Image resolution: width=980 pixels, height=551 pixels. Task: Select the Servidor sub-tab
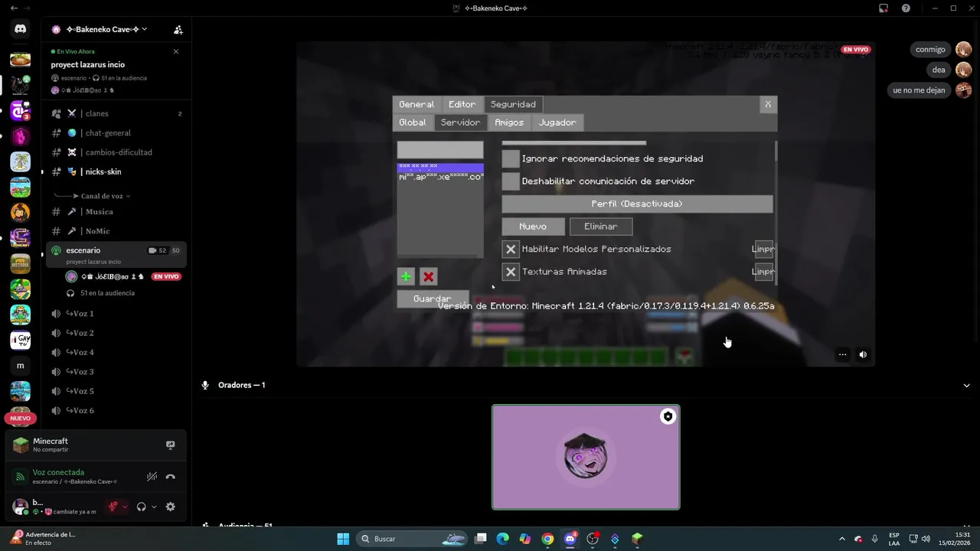(460, 122)
